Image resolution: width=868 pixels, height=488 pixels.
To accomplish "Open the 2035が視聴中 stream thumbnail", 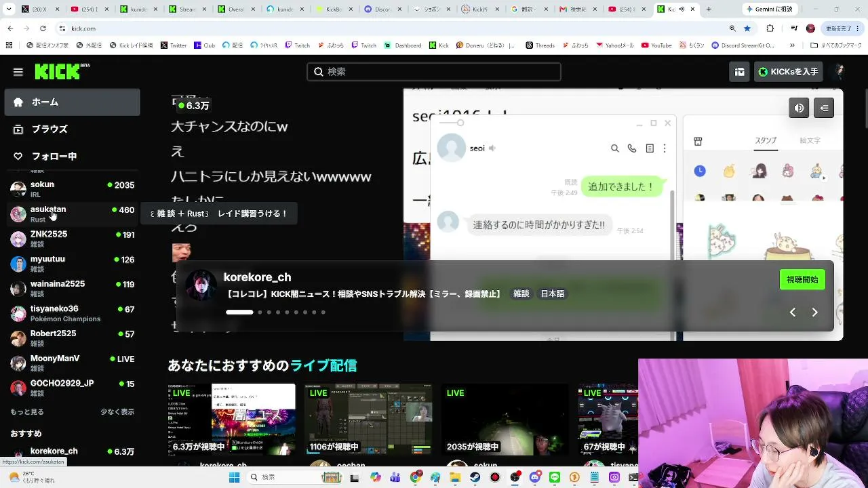I will pyautogui.click(x=505, y=419).
